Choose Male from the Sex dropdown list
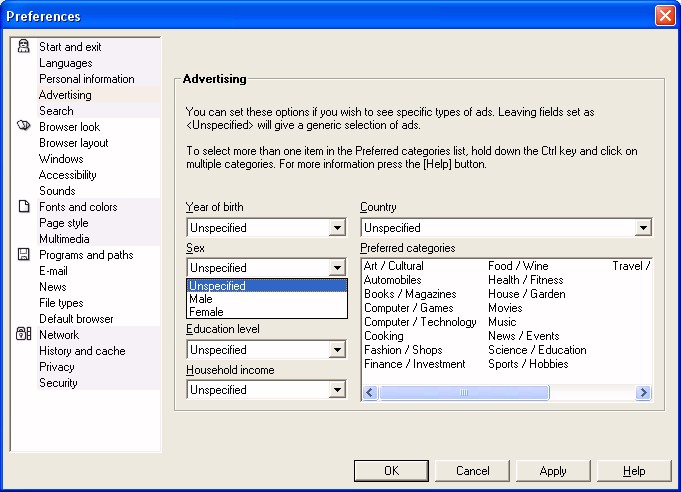Viewport: 681px width, 492px height. pyautogui.click(x=201, y=299)
